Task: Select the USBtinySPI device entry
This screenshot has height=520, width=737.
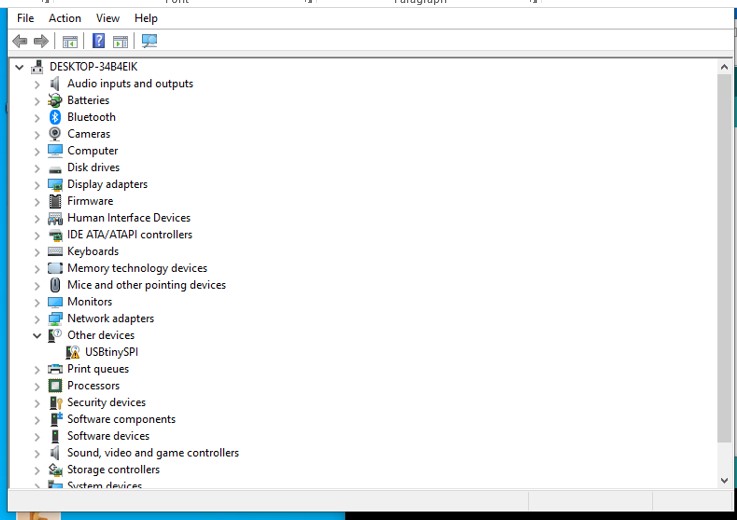Action: [111, 352]
